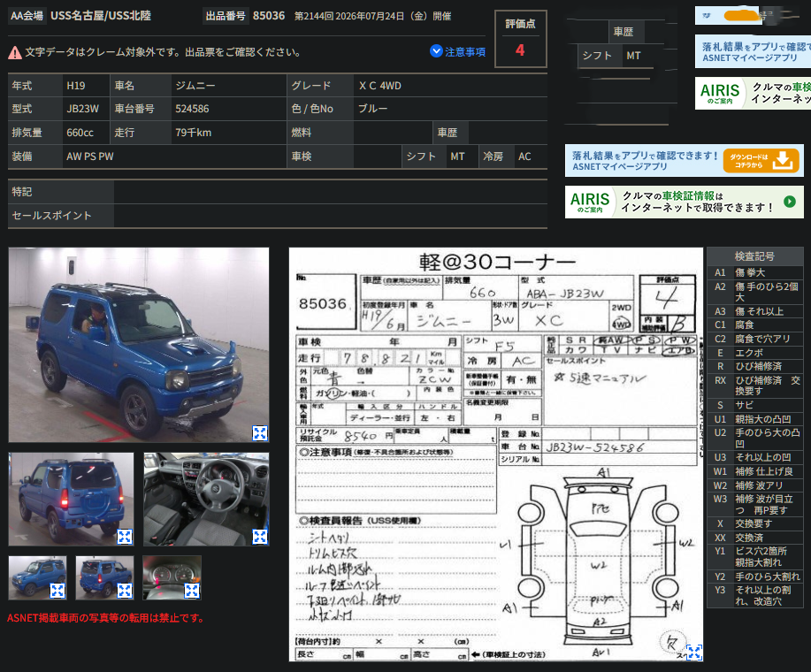The height and width of the screenshot is (672, 811).
Task: Open the instrument gauge thumbnail
Action: 172,578
